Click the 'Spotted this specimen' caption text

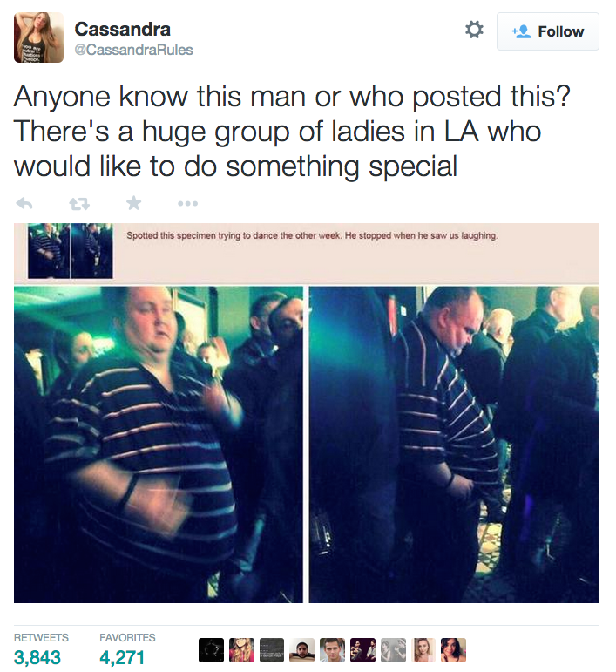pyautogui.click(x=312, y=235)
